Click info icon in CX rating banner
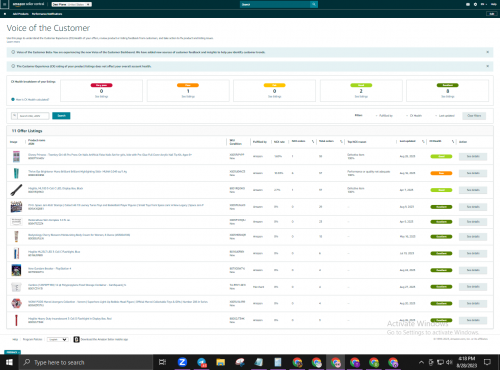Screen dimensions: 500x370 coord(13,66)
